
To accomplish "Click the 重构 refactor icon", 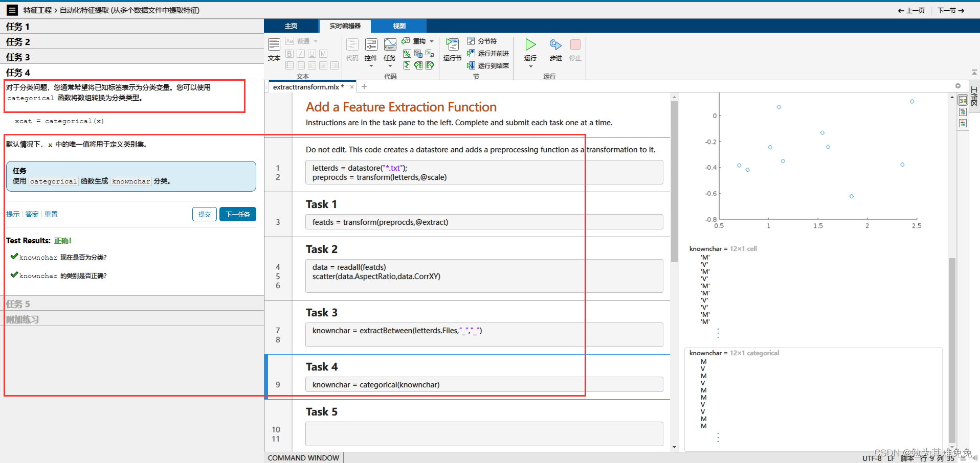I will pyautogui.click(x=406, y=41).
